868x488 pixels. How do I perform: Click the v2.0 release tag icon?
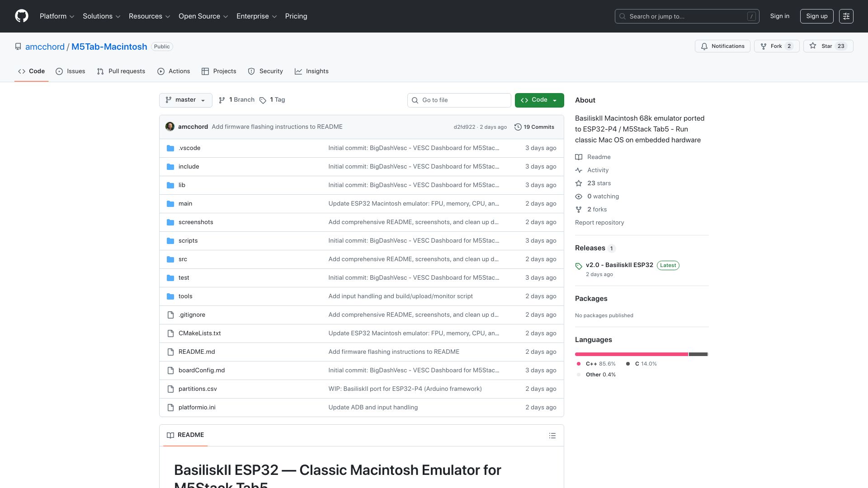579,266
